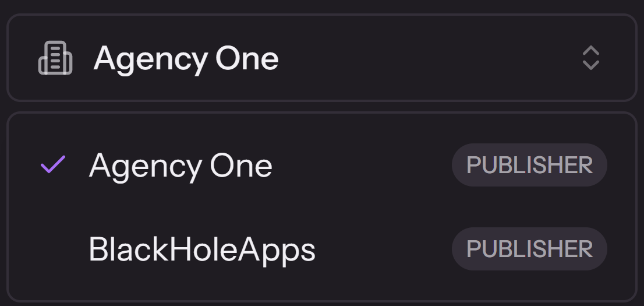
Task: Select the checked Agency One option
Action: [x=181, y=166]
